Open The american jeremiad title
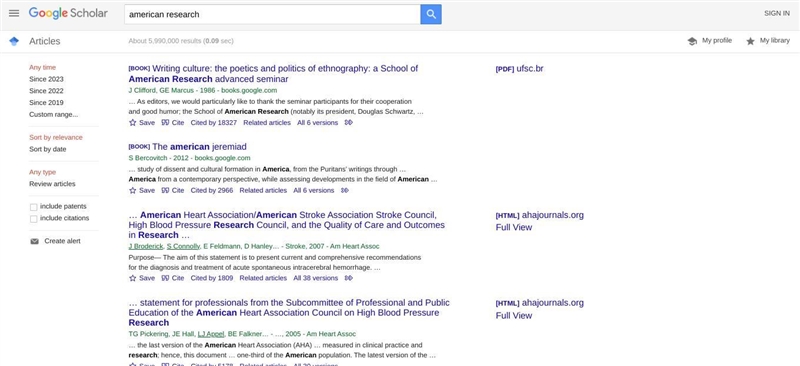Screen dimensions: 800x366 [x=199, y=147]
